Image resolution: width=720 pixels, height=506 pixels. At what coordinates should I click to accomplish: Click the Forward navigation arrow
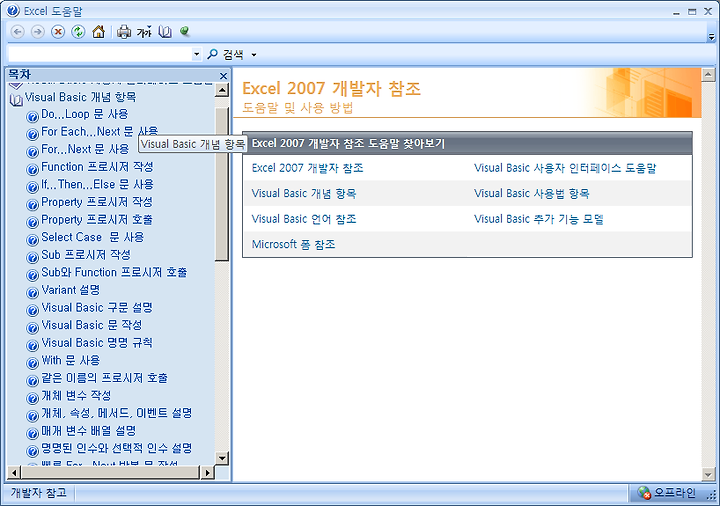[38, 32]
